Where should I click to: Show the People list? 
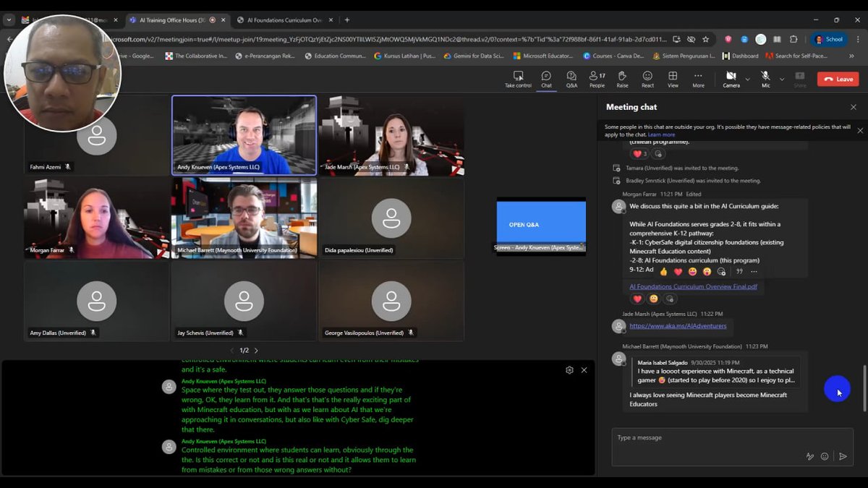point(597,80)
